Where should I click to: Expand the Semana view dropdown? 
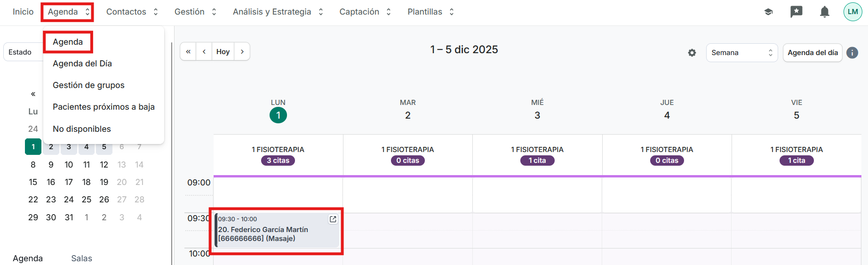(x=741, y=53)
